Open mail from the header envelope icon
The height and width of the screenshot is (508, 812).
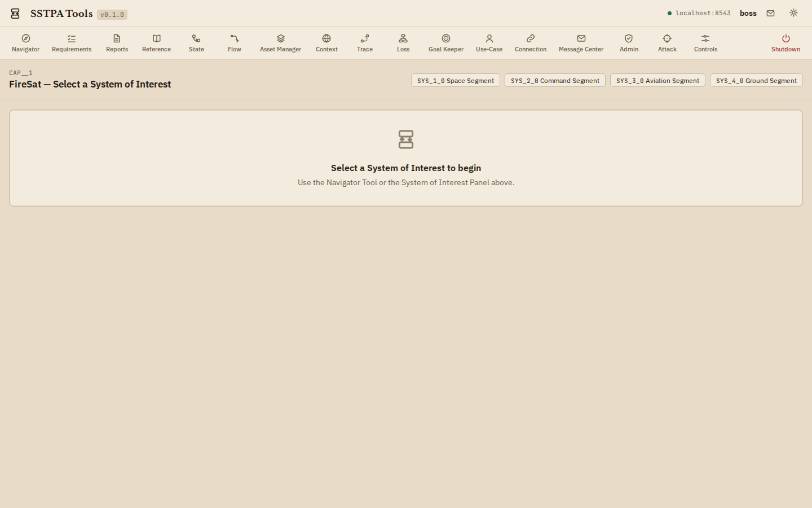point(770,13)
